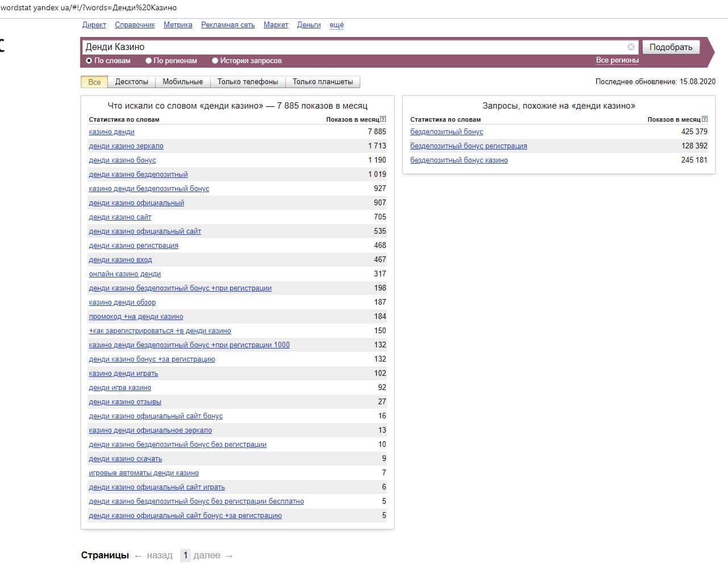Click inside the Денди Казино search field

[352, 47]
